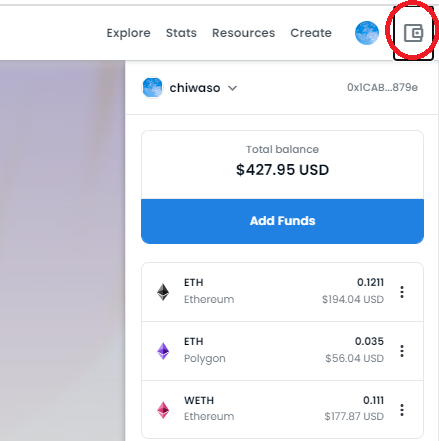The image size is (439, 441).
Task: Click the blue profile avatar in navbar
Action: (x=367, y=33)
